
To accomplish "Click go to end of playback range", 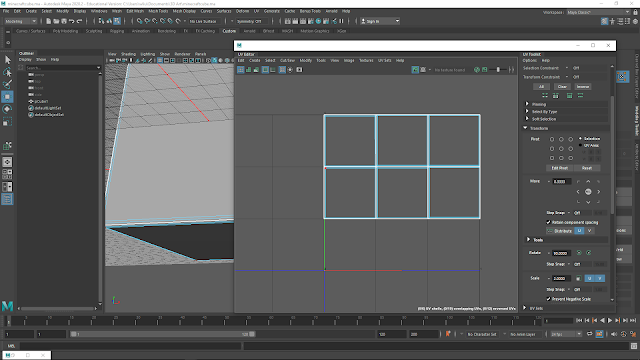I will coord(633,321).
